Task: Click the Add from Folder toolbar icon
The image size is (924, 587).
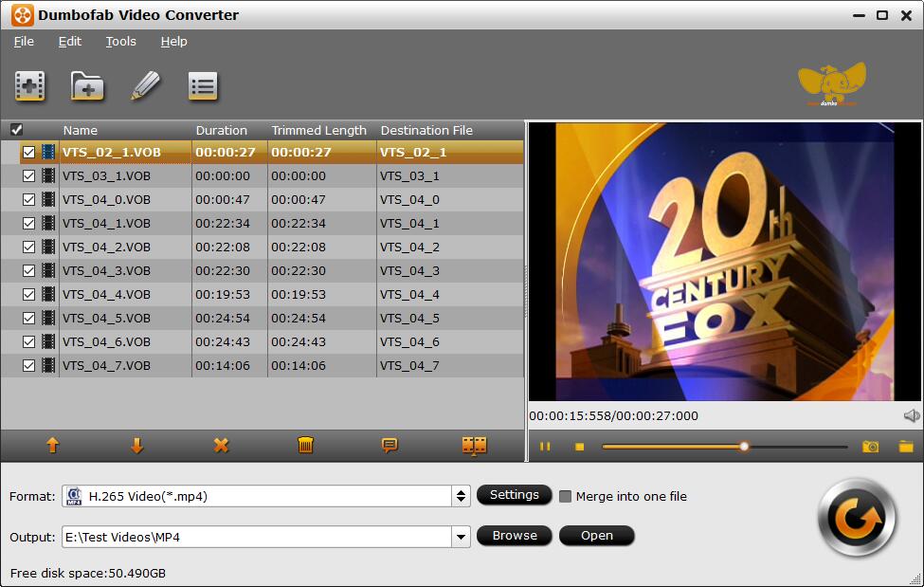Action: (87, 86)
